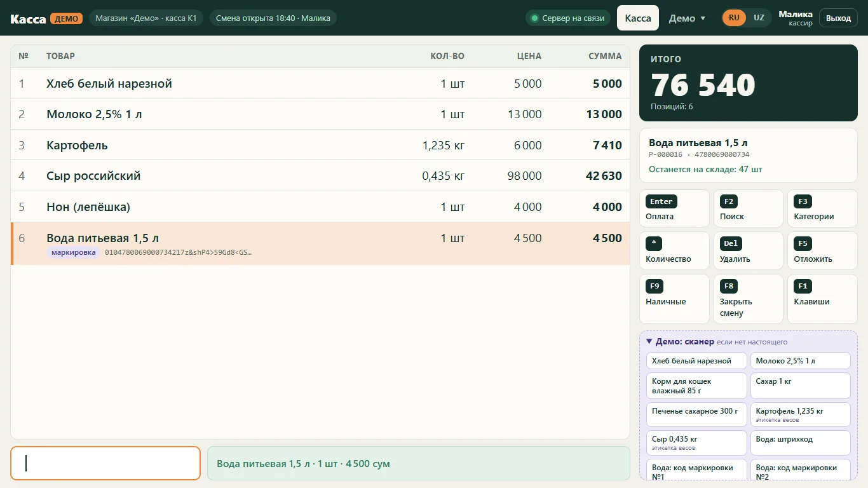Select the Сыр российский receipt row
The image size is (868, 488).
(x=320, y=176)
